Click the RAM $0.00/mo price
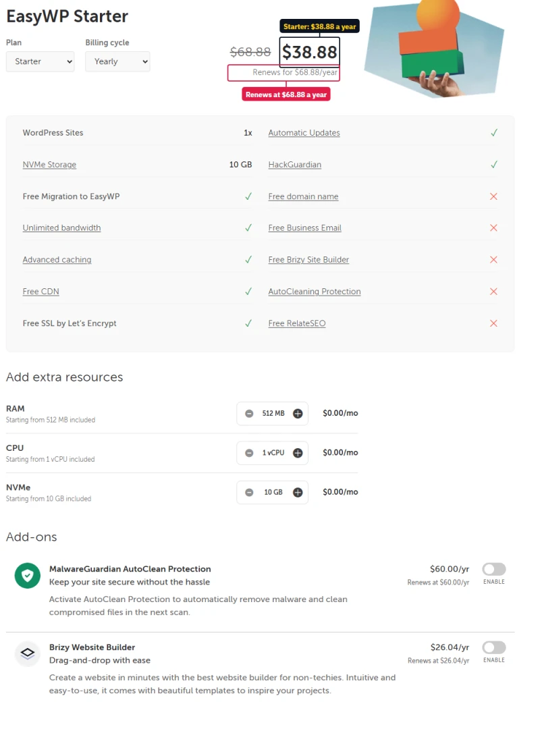The height and width of the screenshot is (756, 540). (340, 413)
